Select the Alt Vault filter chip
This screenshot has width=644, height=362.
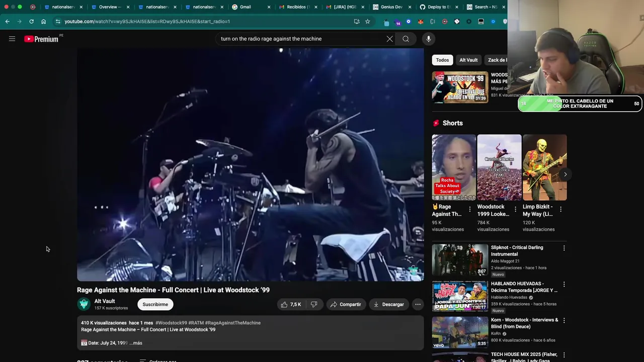[468, 60]
